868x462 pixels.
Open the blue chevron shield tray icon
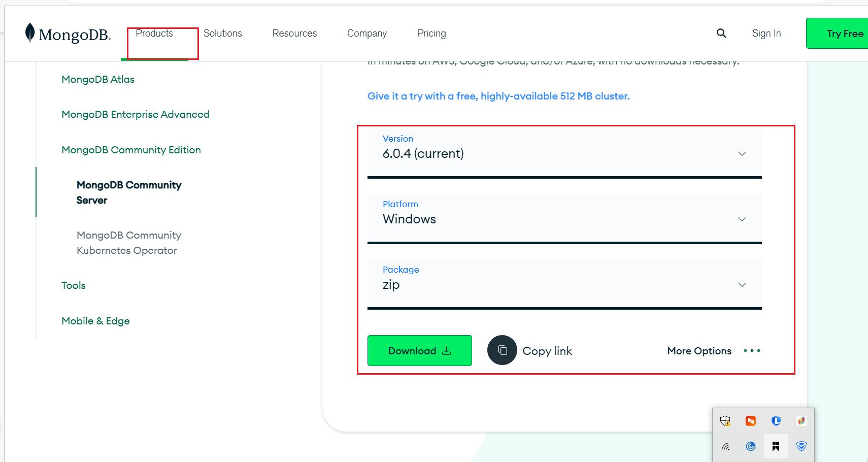point(802,446)
